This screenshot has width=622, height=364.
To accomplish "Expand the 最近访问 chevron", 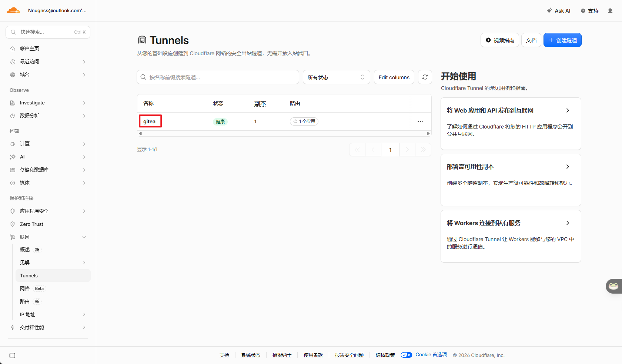I will tap(84, 62).
